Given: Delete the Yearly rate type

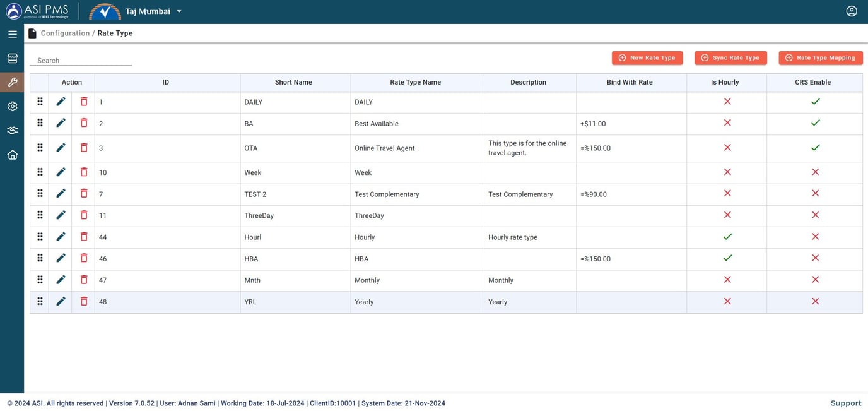Looking at the screenshot, I should [83, 301].
